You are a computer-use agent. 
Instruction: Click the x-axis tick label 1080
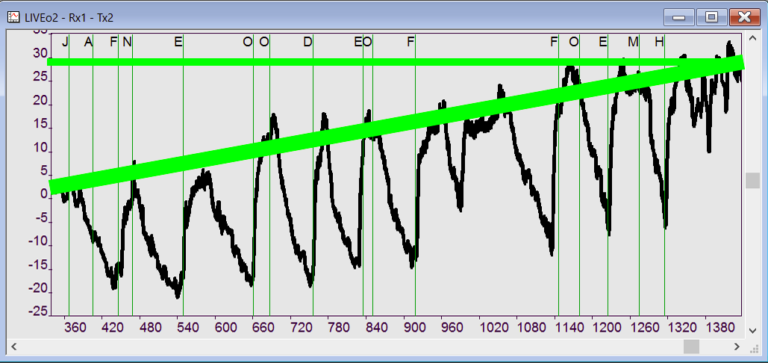(532, 327)
